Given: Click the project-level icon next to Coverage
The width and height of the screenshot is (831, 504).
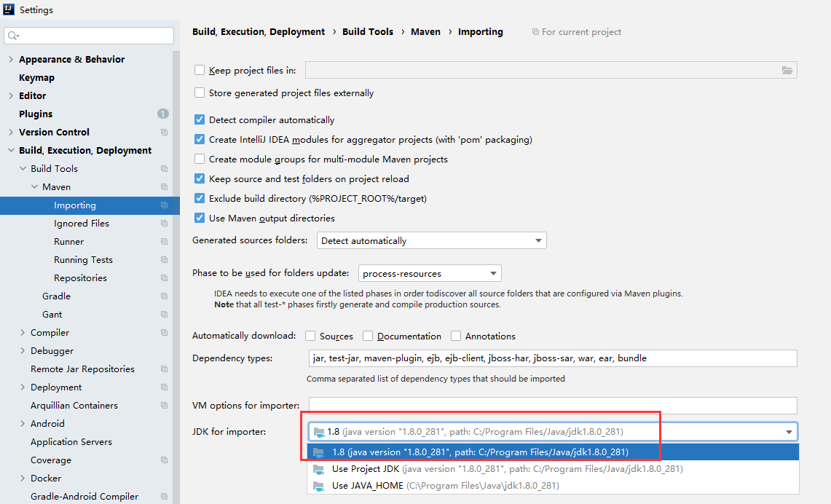Looking at the screenshot, I should 165,460.
